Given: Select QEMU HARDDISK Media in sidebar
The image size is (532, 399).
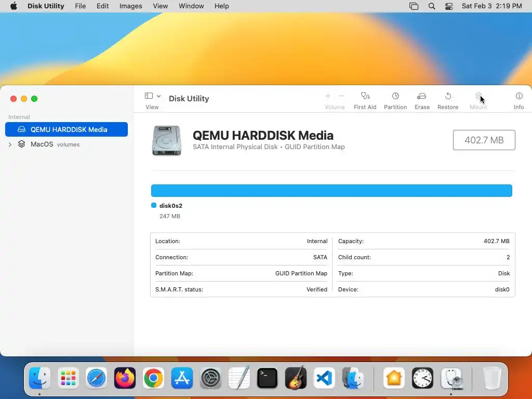Looking at the screenshot, I should coord(66,129).
